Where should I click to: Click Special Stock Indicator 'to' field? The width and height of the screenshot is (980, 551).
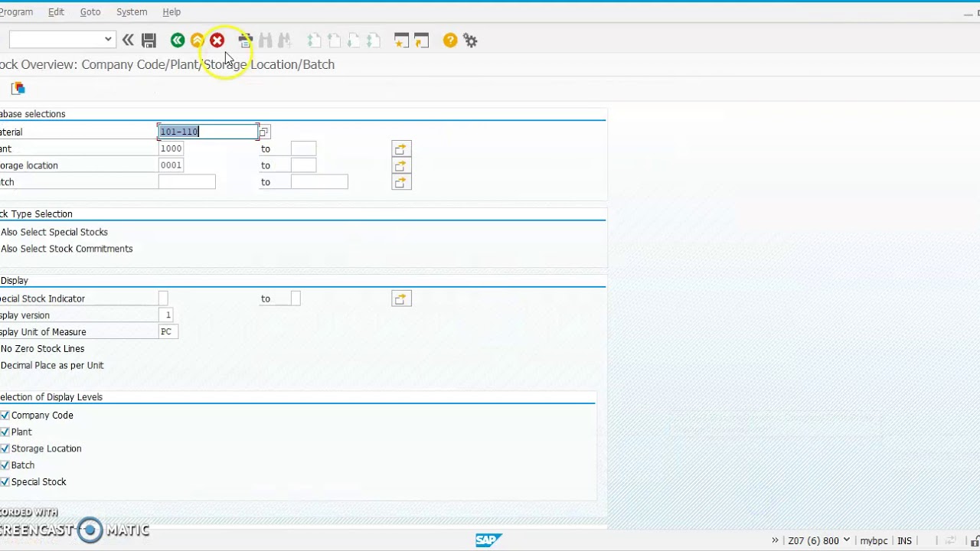[296, 298]
